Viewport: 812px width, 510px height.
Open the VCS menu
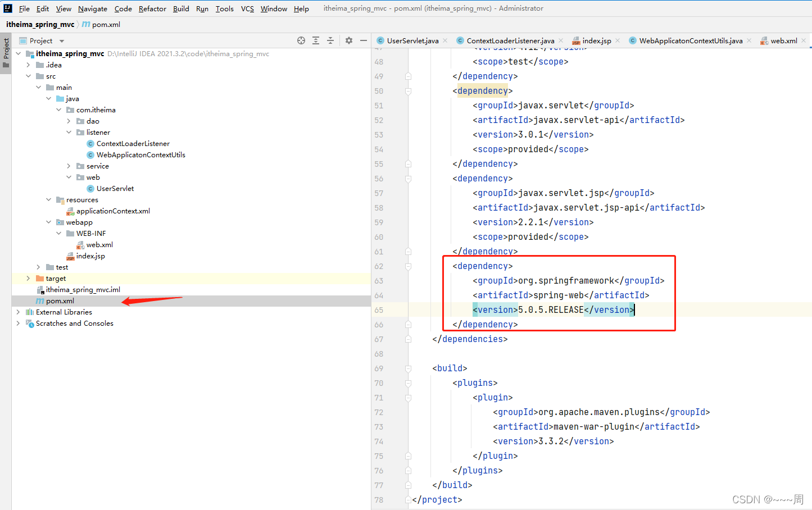(x=247, y=8)
